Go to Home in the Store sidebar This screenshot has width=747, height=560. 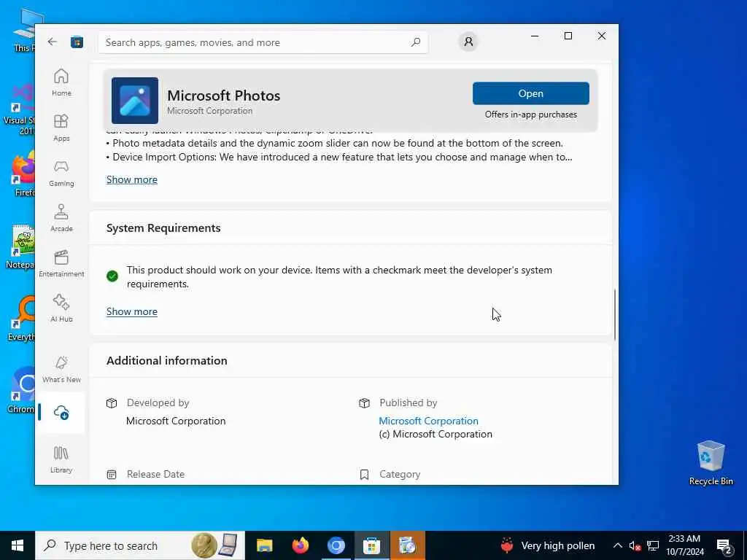click(61, 82)
